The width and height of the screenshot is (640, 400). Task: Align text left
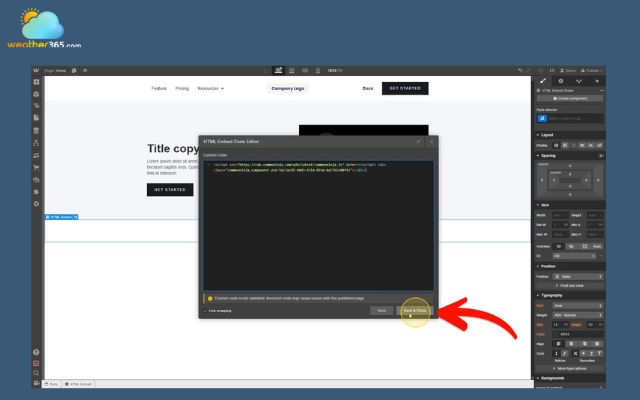(558, 344)
